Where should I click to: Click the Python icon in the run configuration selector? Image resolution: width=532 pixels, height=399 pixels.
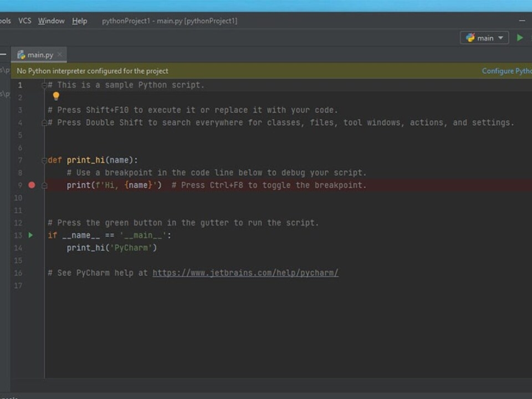tap(470, 38)
